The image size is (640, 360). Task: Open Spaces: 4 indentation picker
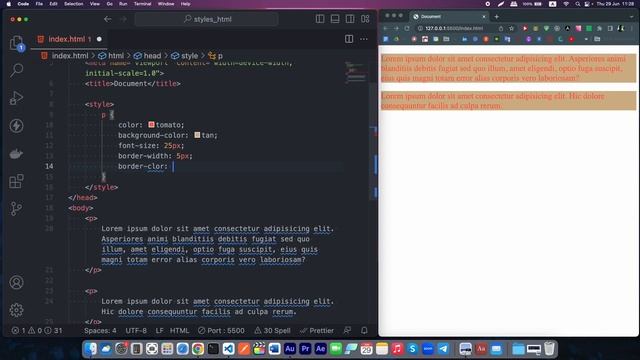click(x=100, y=330)
